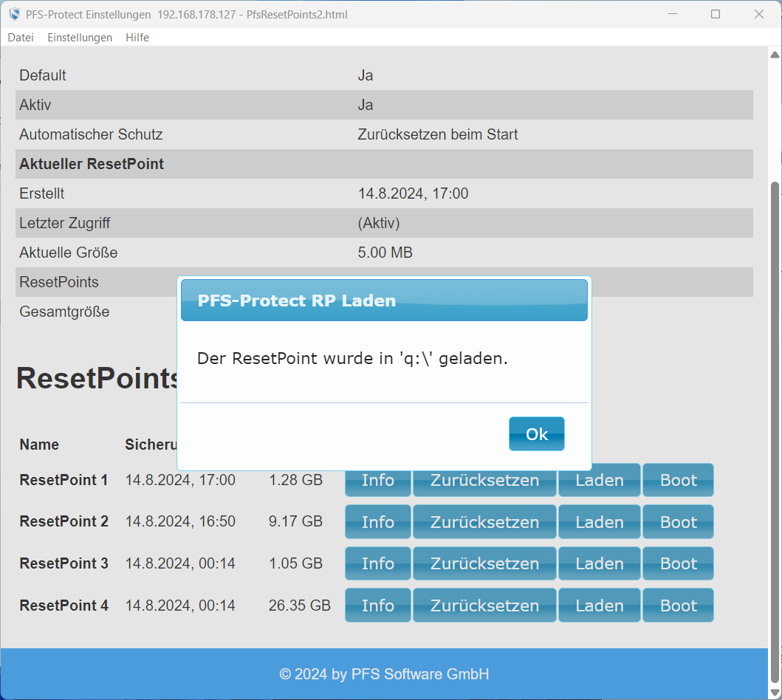Open the Datei menu

point(21,38)
